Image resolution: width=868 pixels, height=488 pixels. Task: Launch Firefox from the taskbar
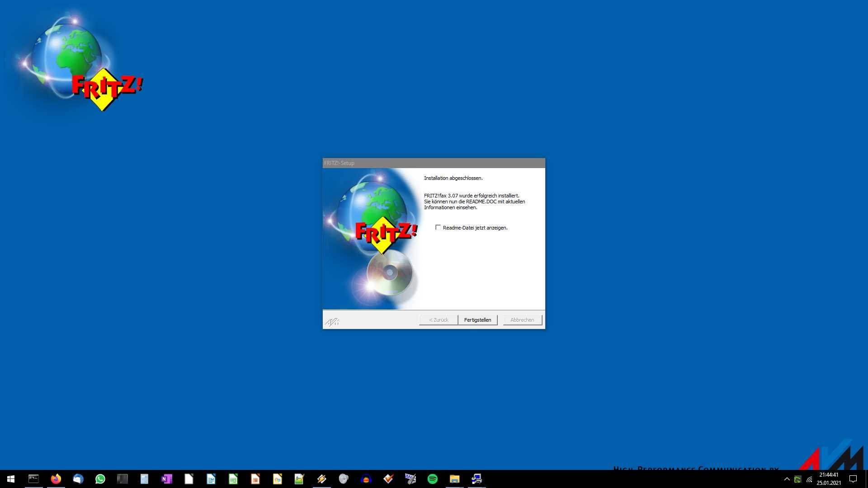point(56,479)
